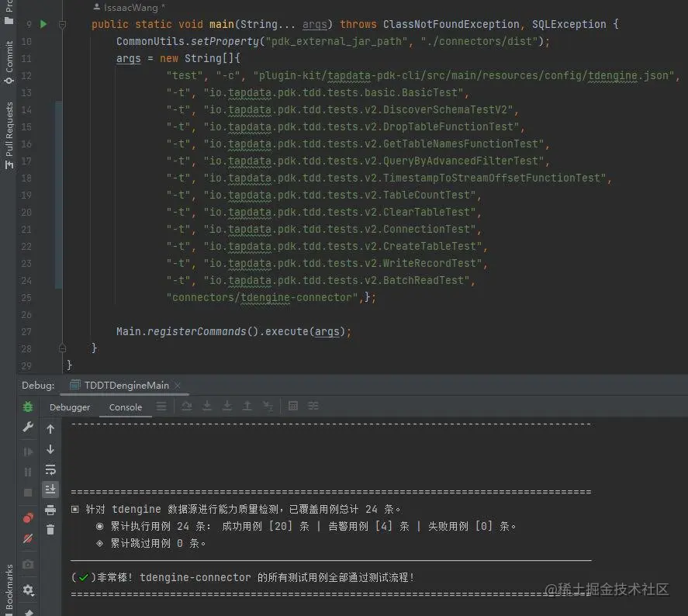
Task: Click the BatchReadTest string
Action: coord(337,280)
